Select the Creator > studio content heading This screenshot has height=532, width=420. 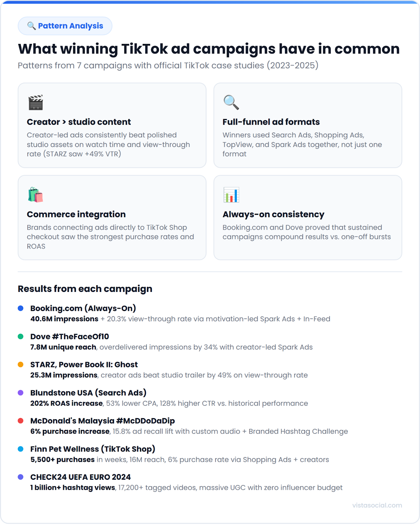click(x=79, y=122)
